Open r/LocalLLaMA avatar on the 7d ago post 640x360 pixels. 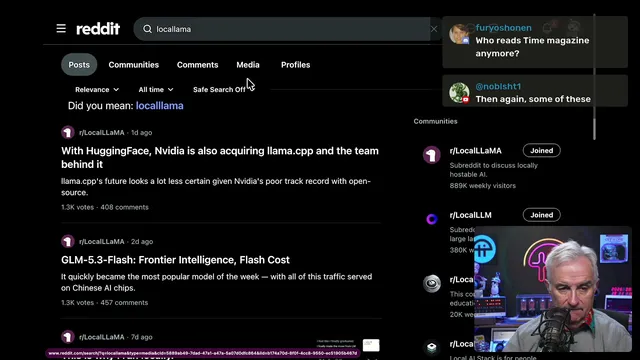click(x=68, y=337)
